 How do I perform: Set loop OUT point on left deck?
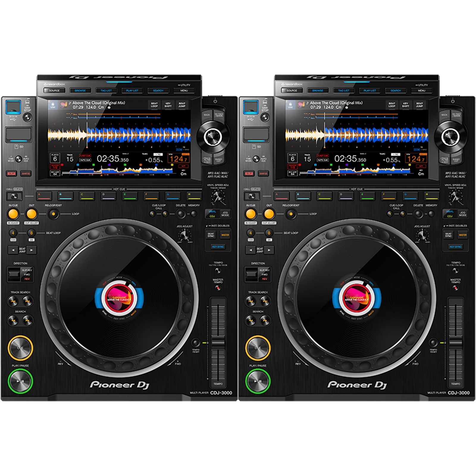click(x=31, y=214)
